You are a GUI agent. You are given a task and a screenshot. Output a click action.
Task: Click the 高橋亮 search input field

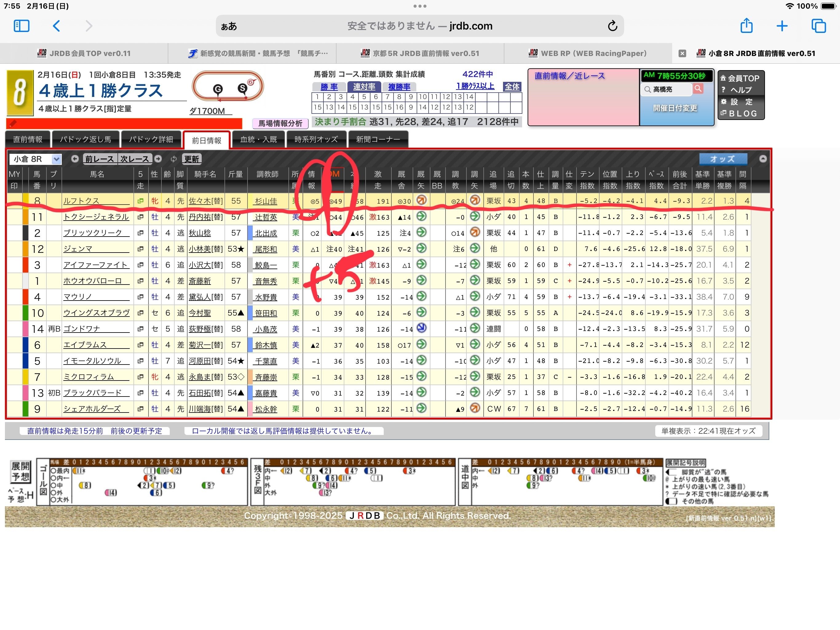[667, 89]
